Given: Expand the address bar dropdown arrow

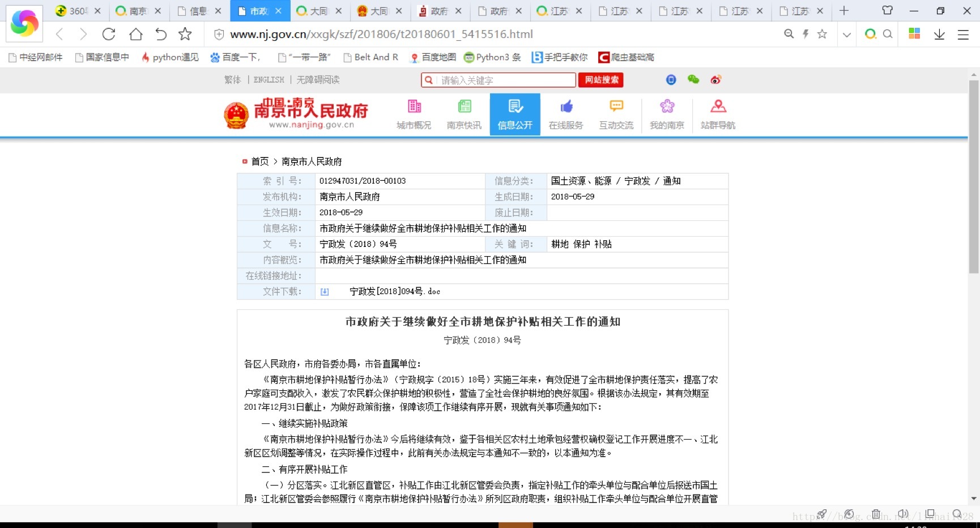Looking at the screenshot, I should 846,35.
